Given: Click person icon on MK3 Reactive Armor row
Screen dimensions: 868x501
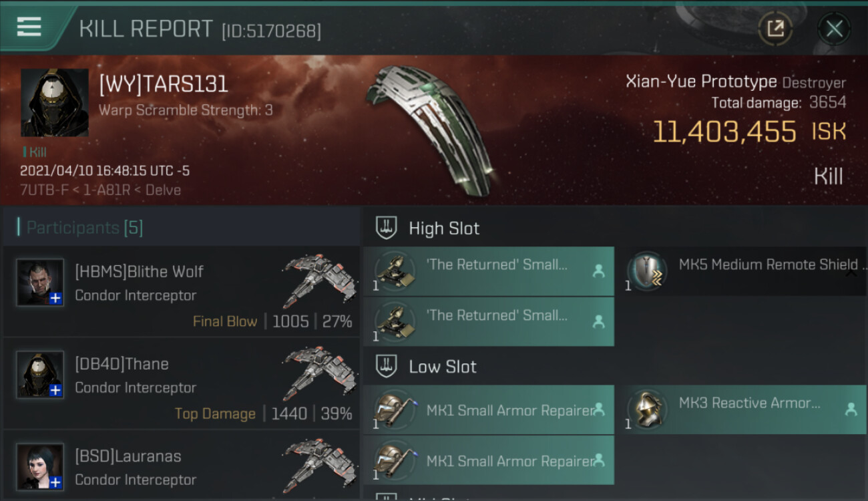Looking at the screenshot, I should 851,409.
